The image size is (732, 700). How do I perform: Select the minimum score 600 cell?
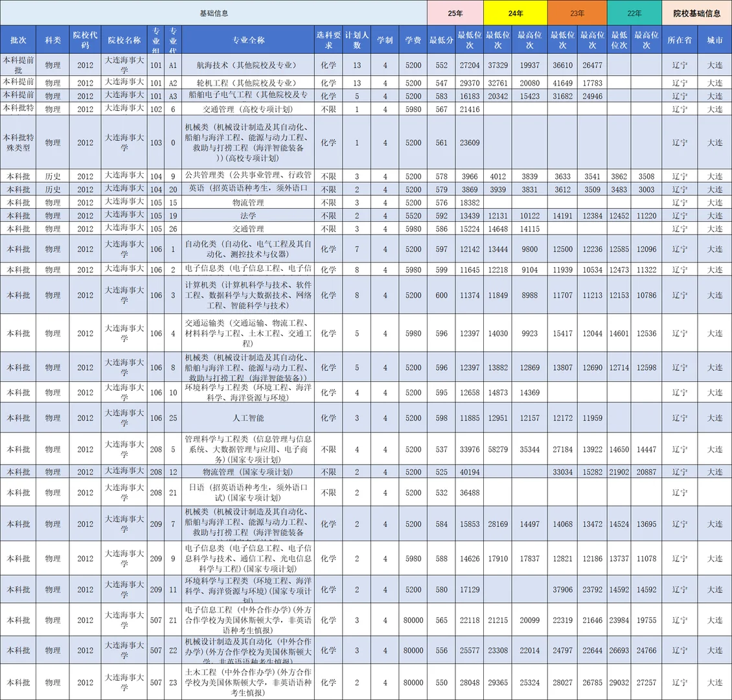[442, 295]
